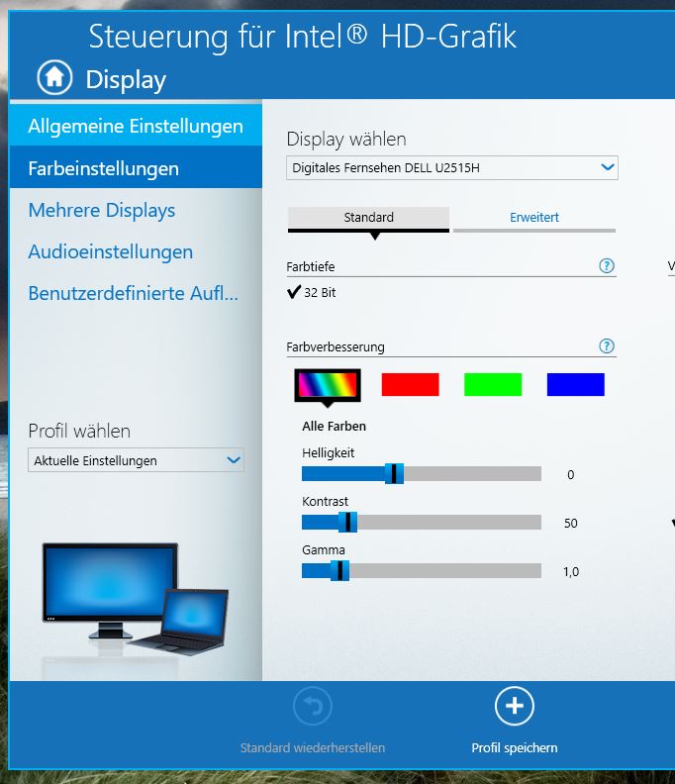Open the Profil wählen dropdown
Screen dimensions: 675x784
[x=137, y=460]
